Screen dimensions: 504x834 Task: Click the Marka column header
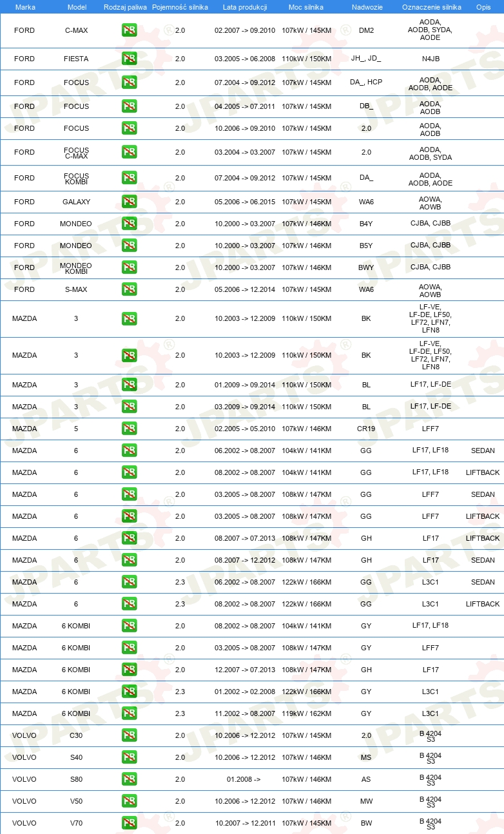coord(25,6)
